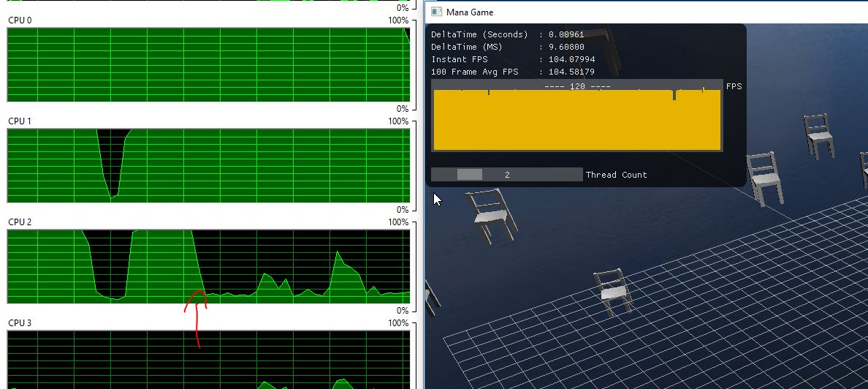Click the 120 marker on FPS graph

point(577,86)
